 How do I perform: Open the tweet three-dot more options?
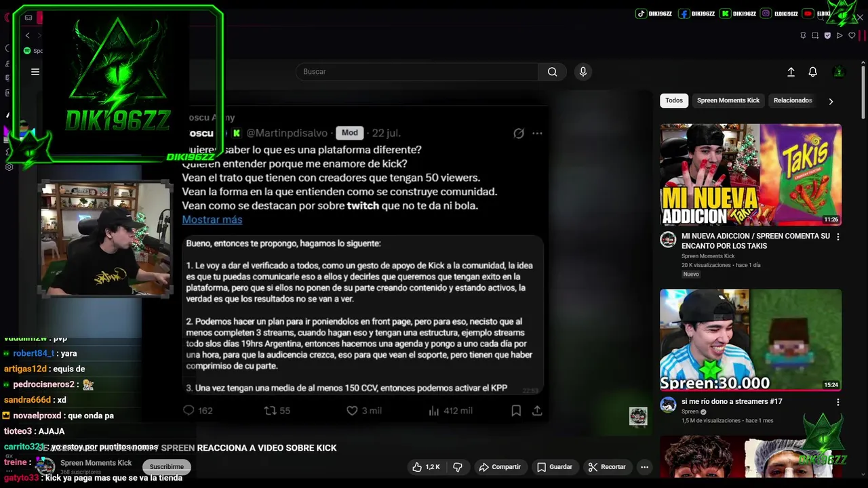click(537, 134)
